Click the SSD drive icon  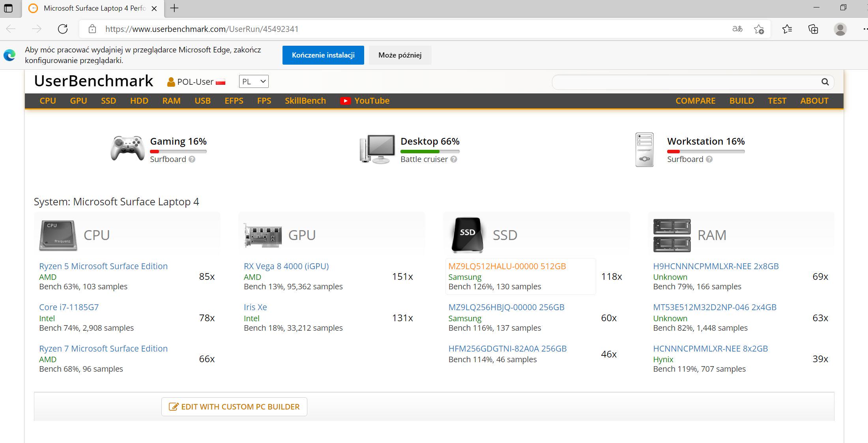pos(468,235)
